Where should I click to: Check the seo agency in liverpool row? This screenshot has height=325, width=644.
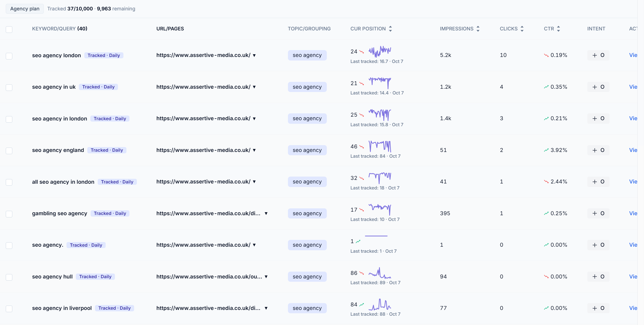[x=9, y=309]
